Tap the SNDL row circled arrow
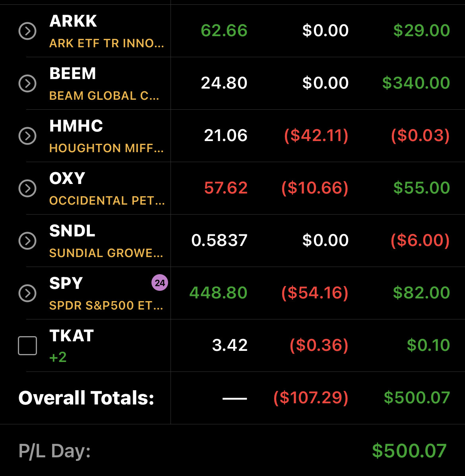This screenshot has height=476, width=465. coord(27,241)
